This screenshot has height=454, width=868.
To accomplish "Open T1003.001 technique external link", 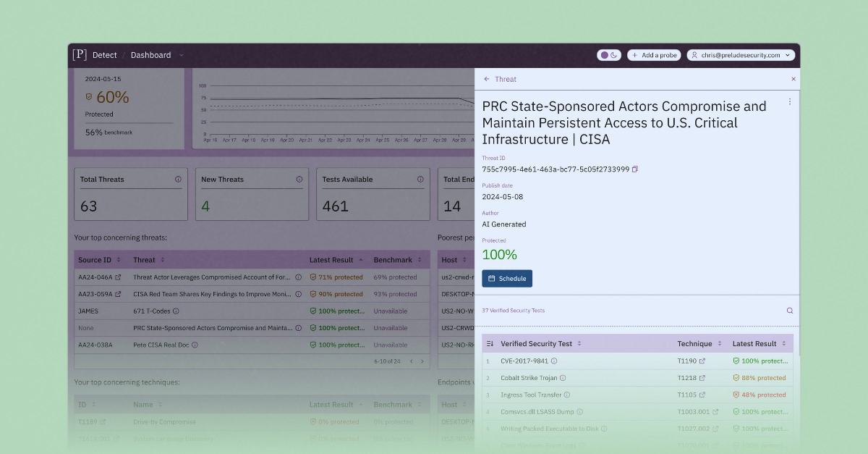I will 715,412.
